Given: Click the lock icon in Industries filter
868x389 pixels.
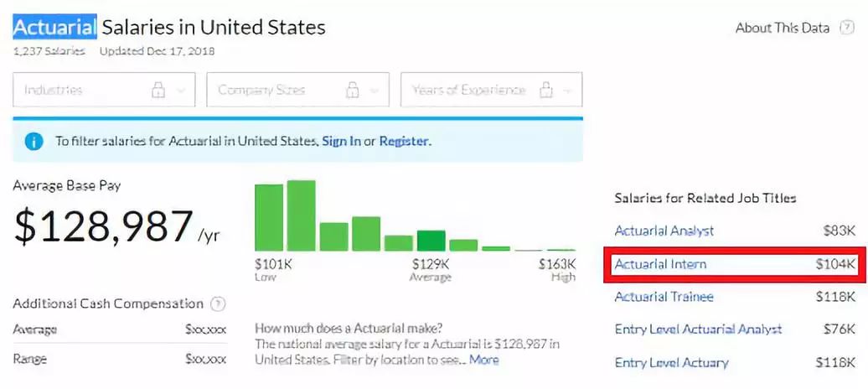Looking at the screenshot, I should pyautogui.click(x=158, y=90).
